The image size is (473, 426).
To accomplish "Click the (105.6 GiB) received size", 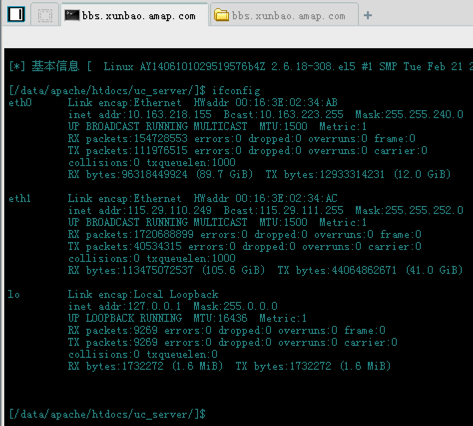I will (233, 270).
